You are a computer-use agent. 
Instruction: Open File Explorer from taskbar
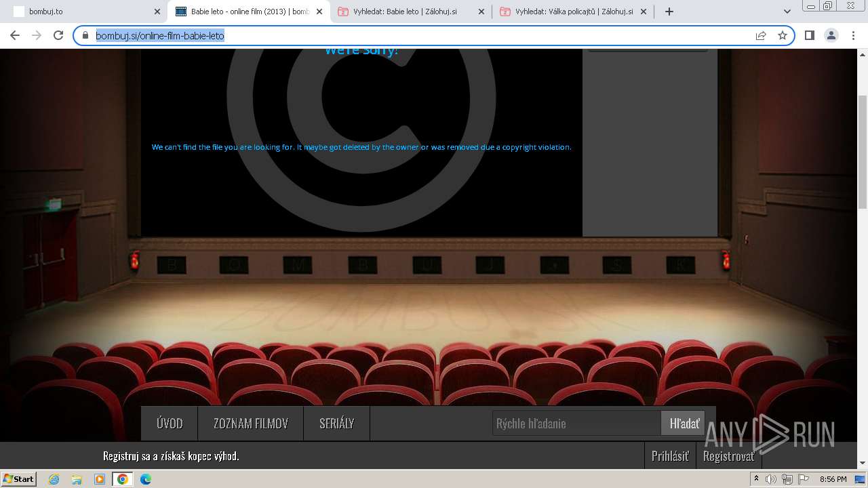coord(77,479)
